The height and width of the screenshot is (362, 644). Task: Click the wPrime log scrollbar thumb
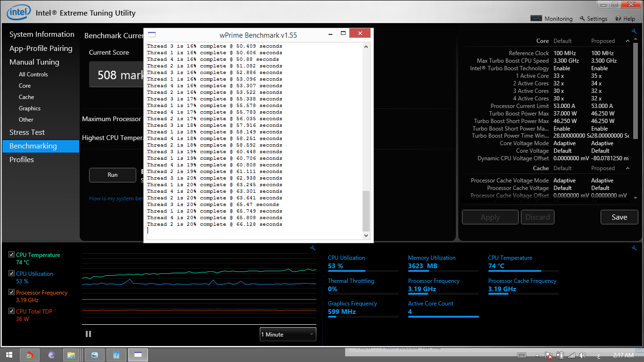(x=366, y=211)
